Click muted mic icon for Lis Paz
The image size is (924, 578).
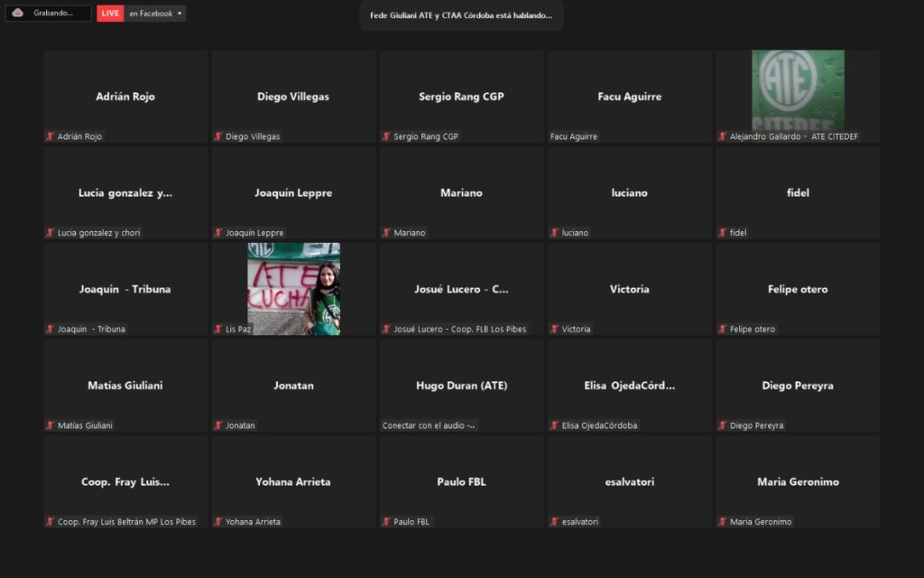(x=218, y=329)
